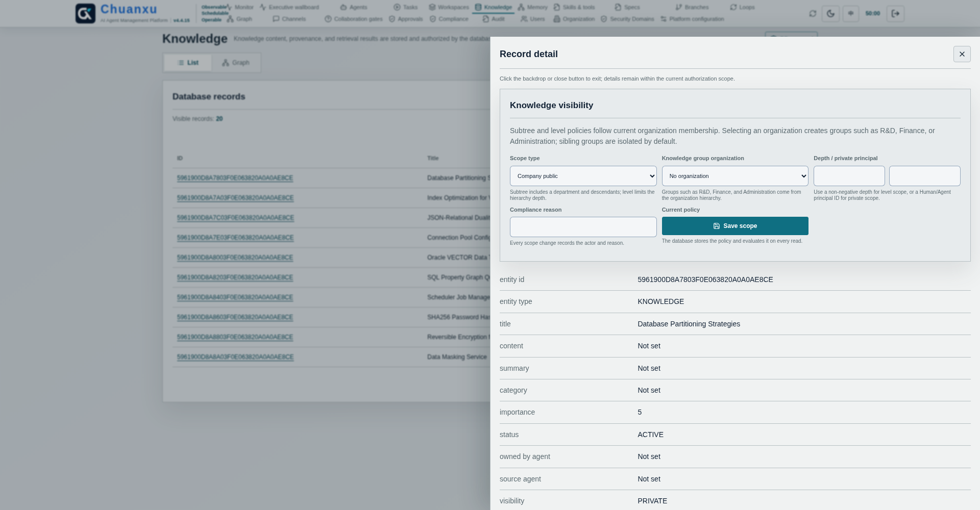This screenshot has width=980, height=510.
Task: Open record 5961900D8A8A03F0E063820A0A0AE8CE link
Action: (x=235, y=357)
